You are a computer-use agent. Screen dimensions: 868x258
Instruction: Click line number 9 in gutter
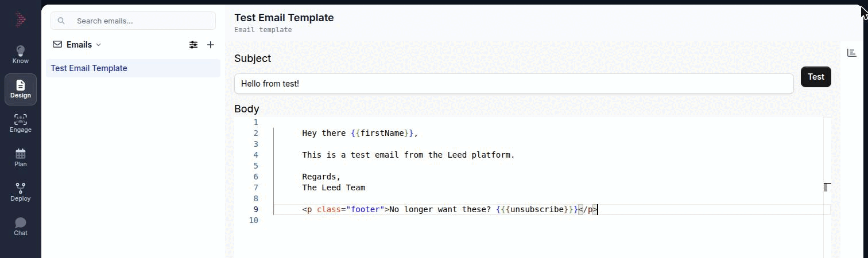pyautogui.click(x=255, y=209)
